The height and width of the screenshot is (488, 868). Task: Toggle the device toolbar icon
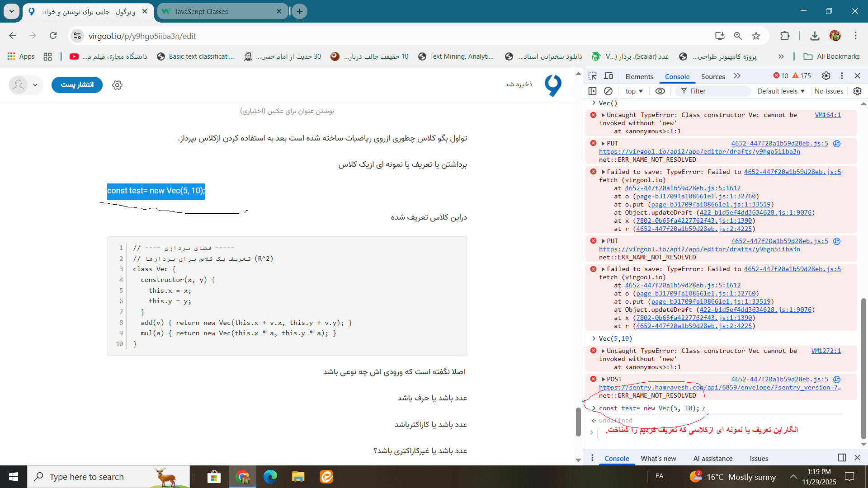(x=609, y=76)
